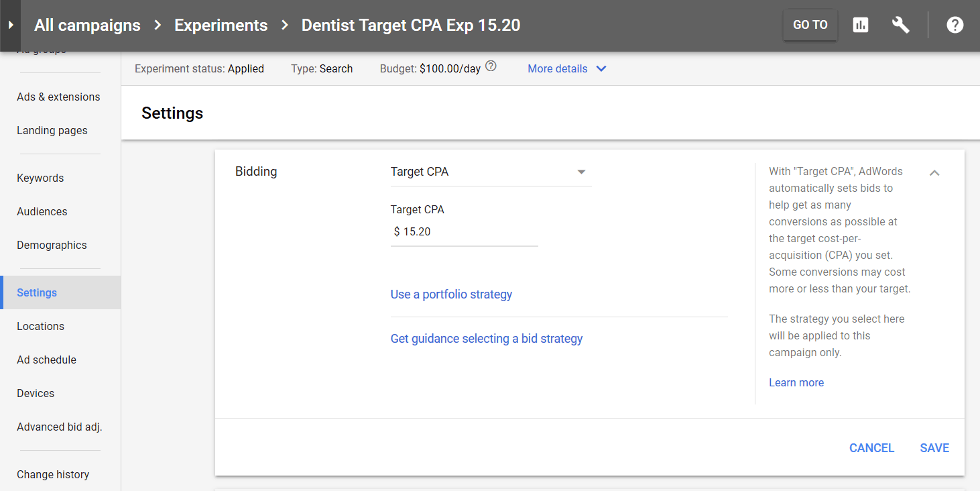980x491 pixels.
Task: Click the GO TO button
Action: tap(810, 25)
